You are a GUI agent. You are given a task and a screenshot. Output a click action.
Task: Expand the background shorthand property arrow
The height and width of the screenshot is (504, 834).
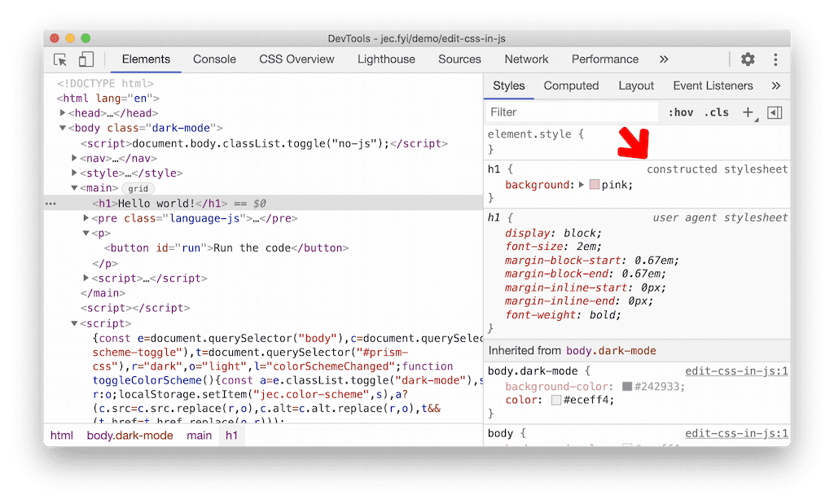tap(579, 184)
